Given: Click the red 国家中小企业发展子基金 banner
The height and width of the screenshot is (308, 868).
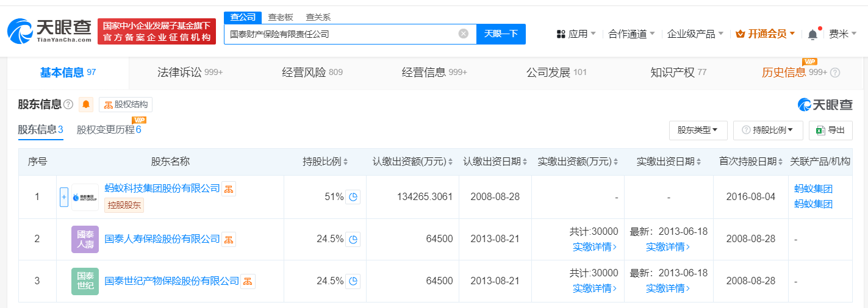Looking at the screenshot, I should (157, 31).
